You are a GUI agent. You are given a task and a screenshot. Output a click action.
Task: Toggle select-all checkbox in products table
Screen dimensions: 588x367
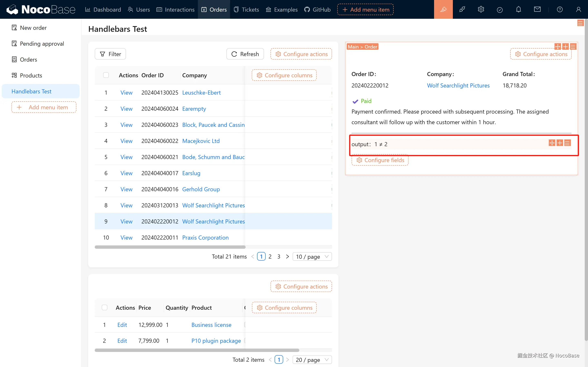coord(105,307)
